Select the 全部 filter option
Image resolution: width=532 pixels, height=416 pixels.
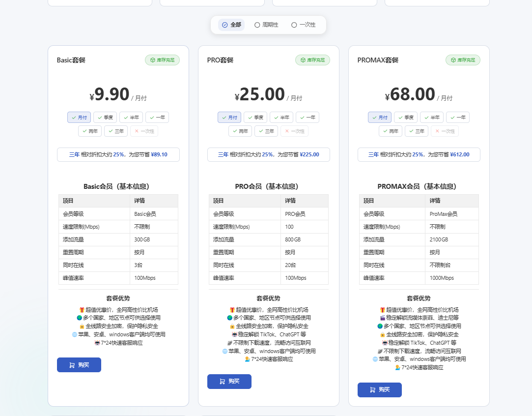tap(231, 25)
